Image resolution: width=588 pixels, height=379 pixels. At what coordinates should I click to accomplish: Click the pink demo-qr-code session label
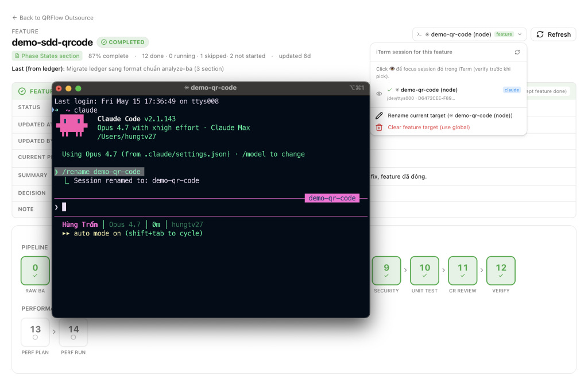pos(332,198)
